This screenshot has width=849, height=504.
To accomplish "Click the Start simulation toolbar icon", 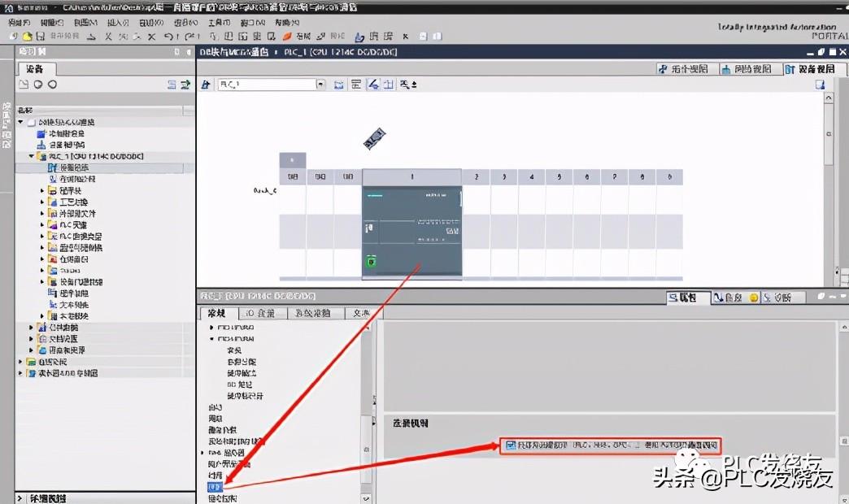I will [x=257, y=37].
